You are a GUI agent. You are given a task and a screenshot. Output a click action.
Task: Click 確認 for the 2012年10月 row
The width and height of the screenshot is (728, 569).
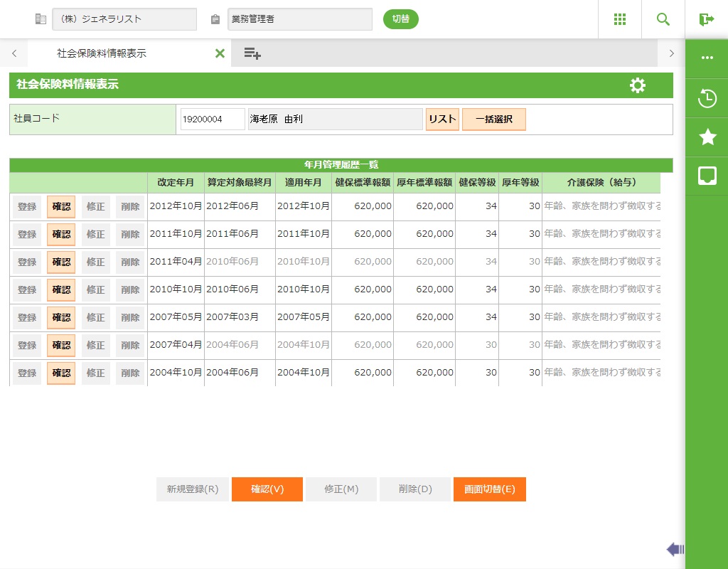(x=61, y=206)
